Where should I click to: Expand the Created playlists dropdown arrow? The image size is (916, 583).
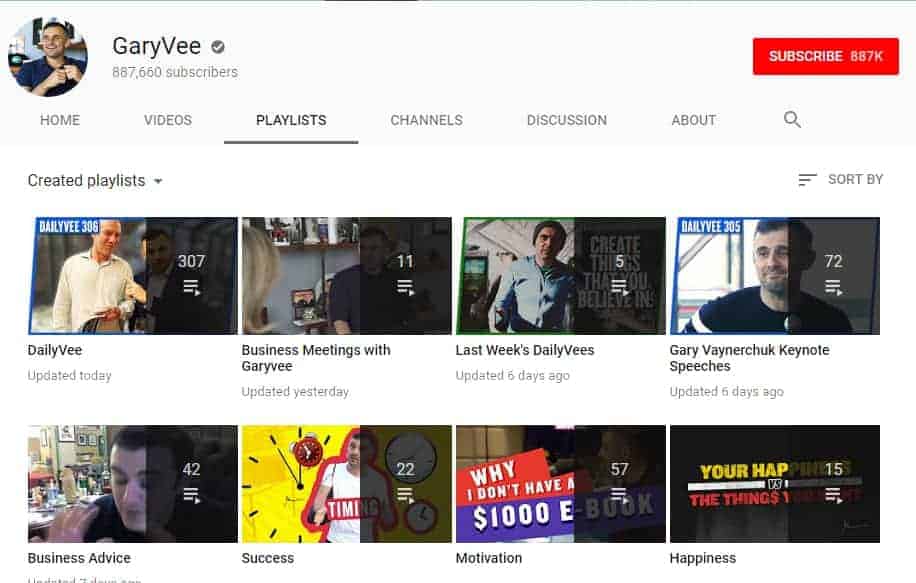[x=158, y=181]
